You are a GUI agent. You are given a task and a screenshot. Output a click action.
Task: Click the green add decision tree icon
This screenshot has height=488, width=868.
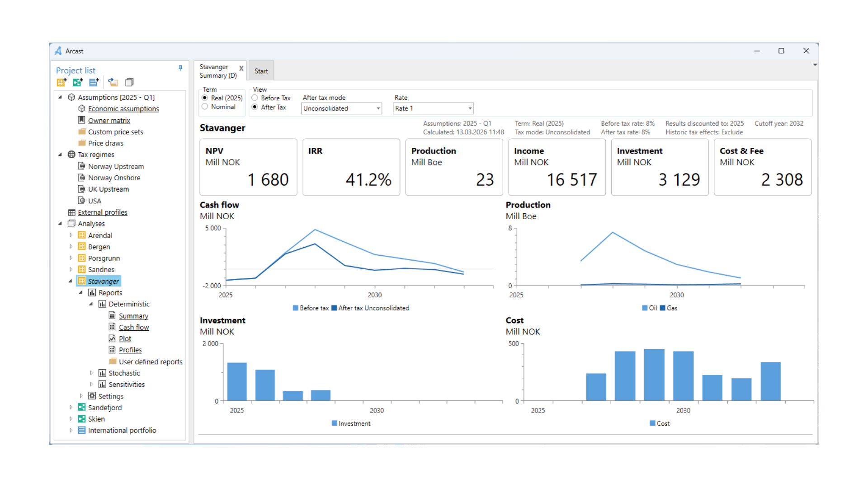pyautogui.click(x=78, y=82)
